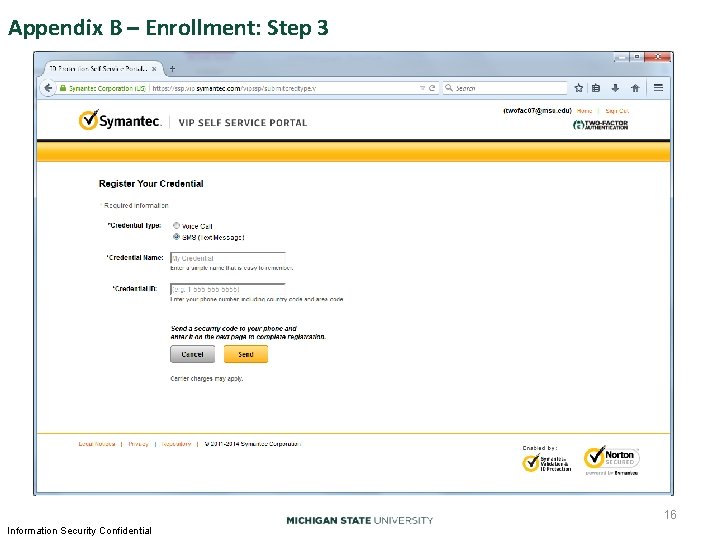Maximize the browser window
The image size is (720, 540).
pyautogui.click(x=637, y=57)
